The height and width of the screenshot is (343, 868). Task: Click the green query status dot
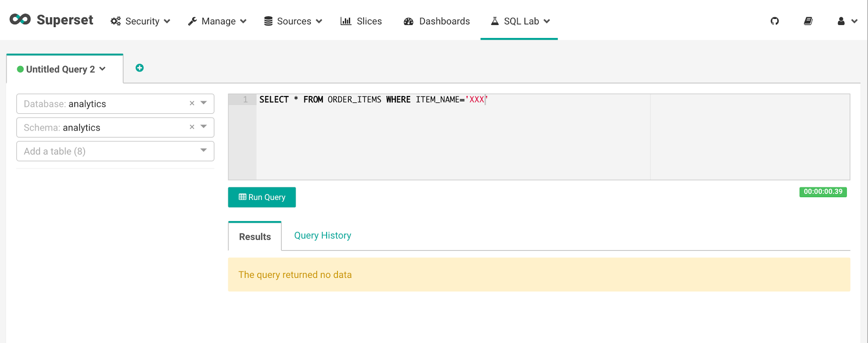21,69
